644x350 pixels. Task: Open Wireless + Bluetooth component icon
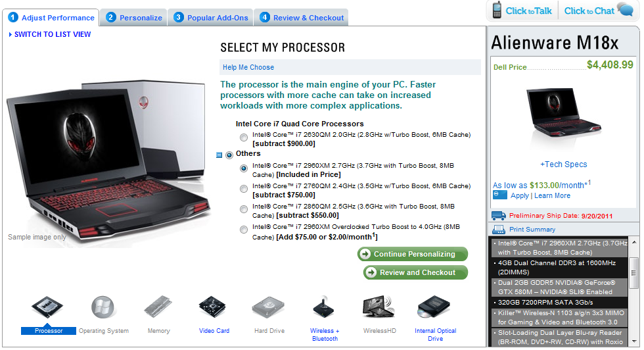click(x=323, y=308)
